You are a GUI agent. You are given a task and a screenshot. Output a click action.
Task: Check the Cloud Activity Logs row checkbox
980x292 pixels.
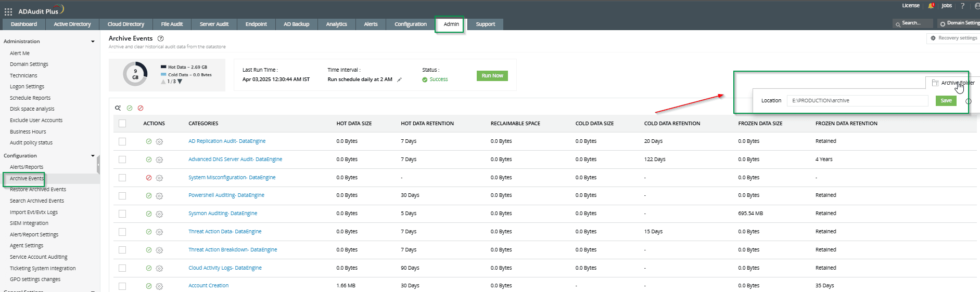[x=122, y=268]
